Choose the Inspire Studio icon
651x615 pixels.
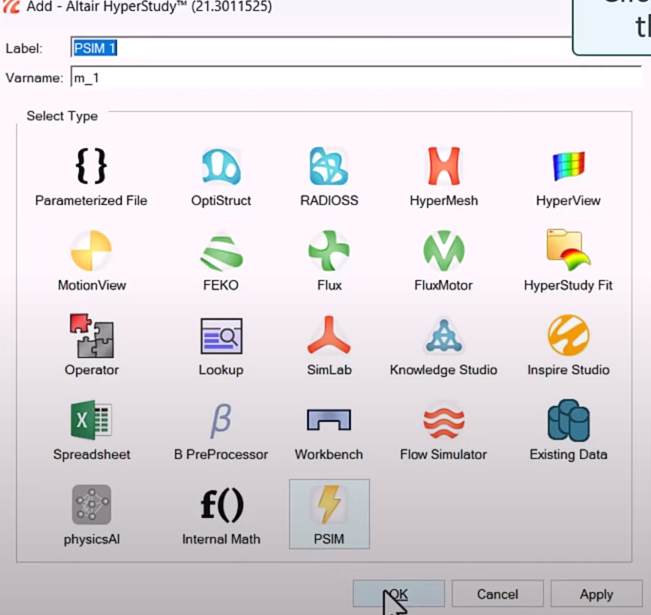tap(568, 335)
